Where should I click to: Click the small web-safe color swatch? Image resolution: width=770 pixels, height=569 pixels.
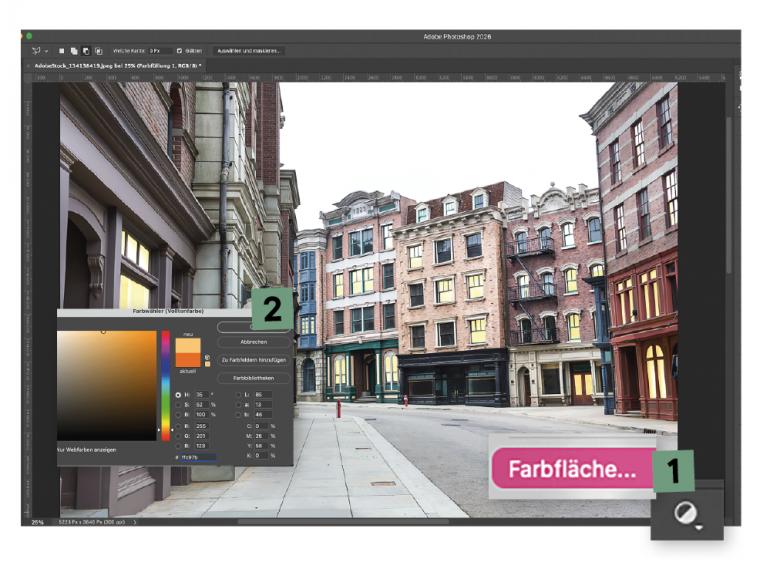[x=207, y=364]
